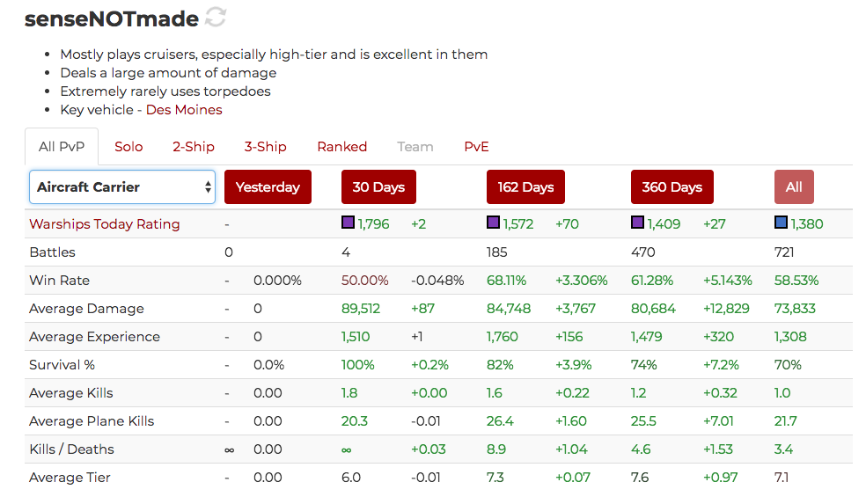
Task: Open the 2-Ship tab
Action: click(194, 147)
